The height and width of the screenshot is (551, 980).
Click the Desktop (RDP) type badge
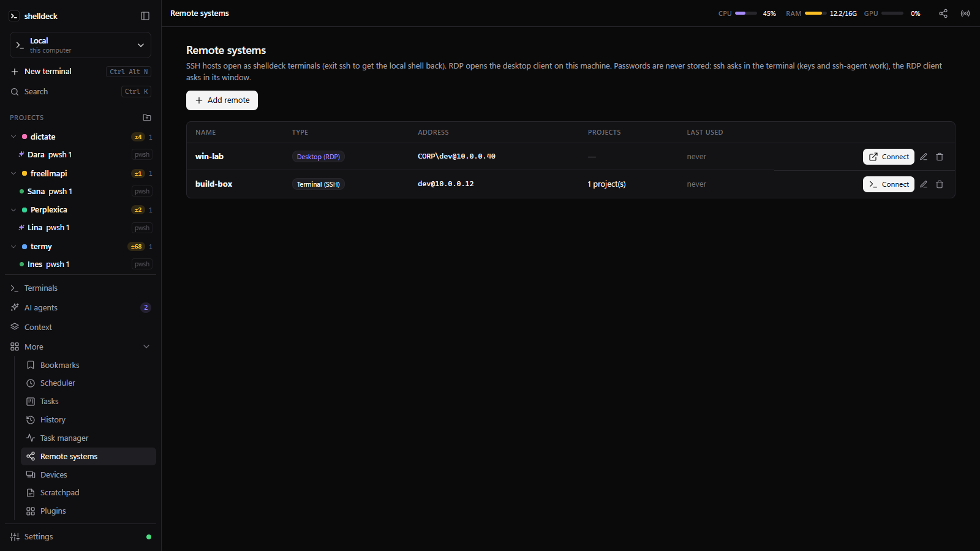(x=318, y=157)
